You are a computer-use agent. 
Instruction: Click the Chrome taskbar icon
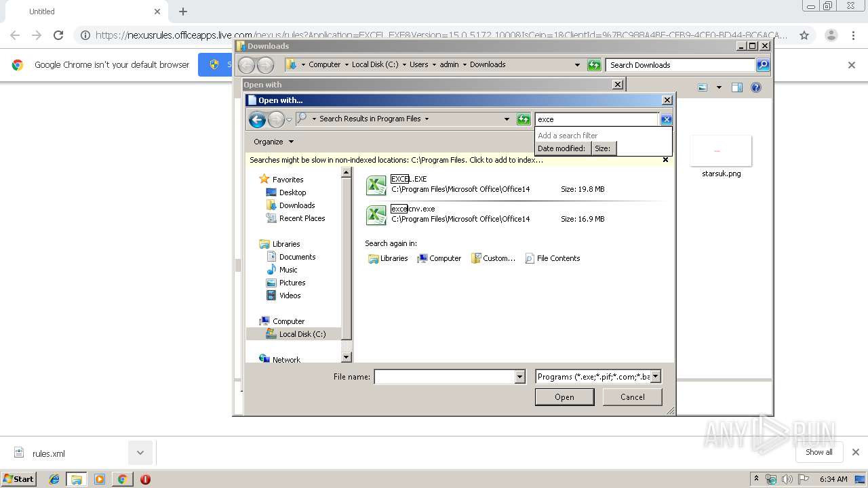pyautogui.click(x=122, y=479)
